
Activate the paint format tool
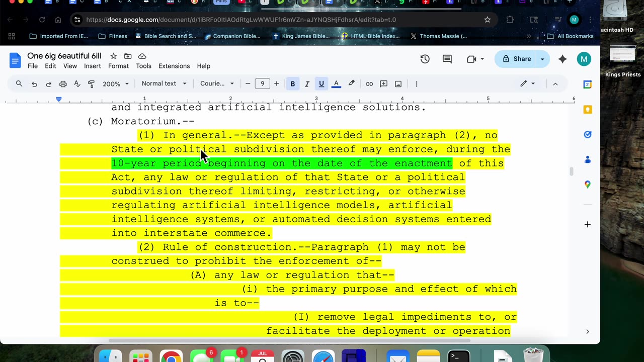92,84
